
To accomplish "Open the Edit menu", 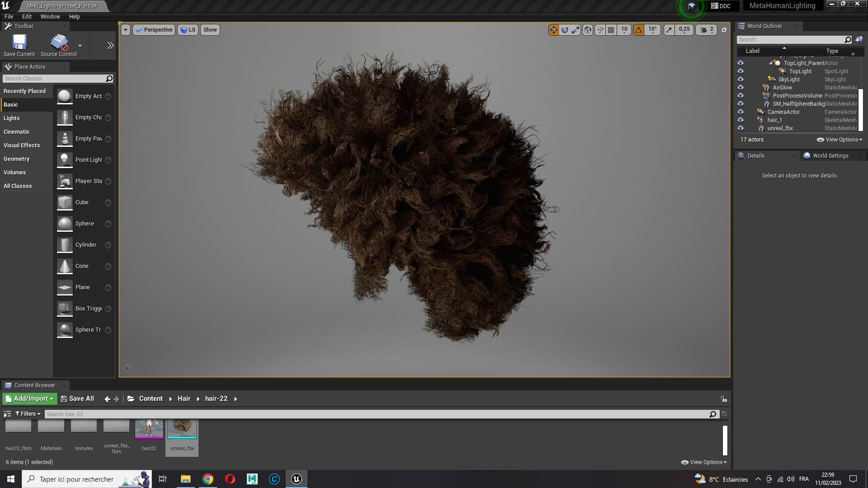I will click(27, 16).
